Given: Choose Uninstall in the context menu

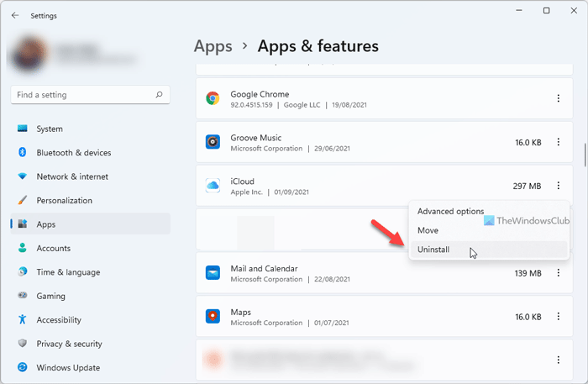Looking at the screenshot, I should [489, 250].
